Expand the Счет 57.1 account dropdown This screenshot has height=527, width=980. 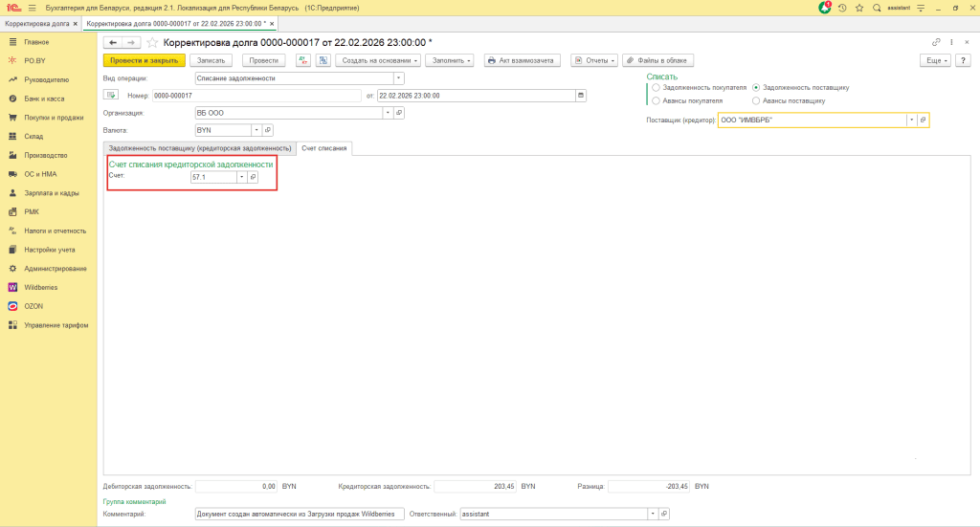(241, 177)
